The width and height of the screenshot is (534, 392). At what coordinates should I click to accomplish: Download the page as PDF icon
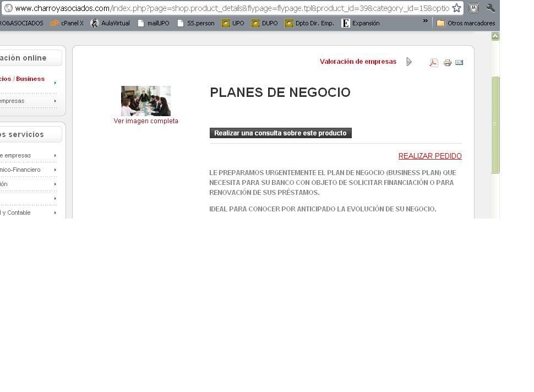pos(434,63)
